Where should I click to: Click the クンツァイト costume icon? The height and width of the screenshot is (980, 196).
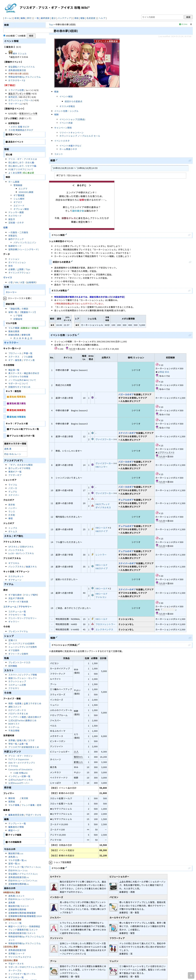click(x=54, y=949)
